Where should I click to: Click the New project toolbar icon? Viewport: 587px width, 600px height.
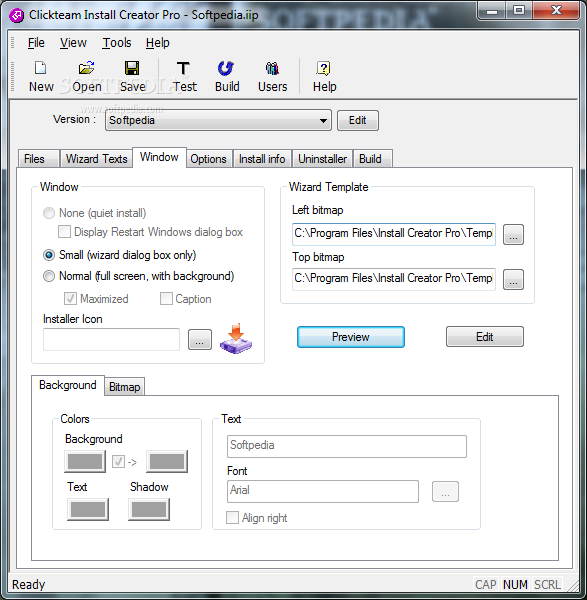(41, 68)
